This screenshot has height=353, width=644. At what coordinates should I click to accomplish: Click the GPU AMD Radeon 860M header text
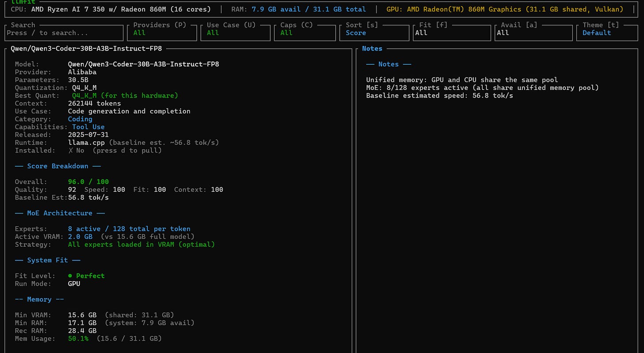(x=505, y=9)
